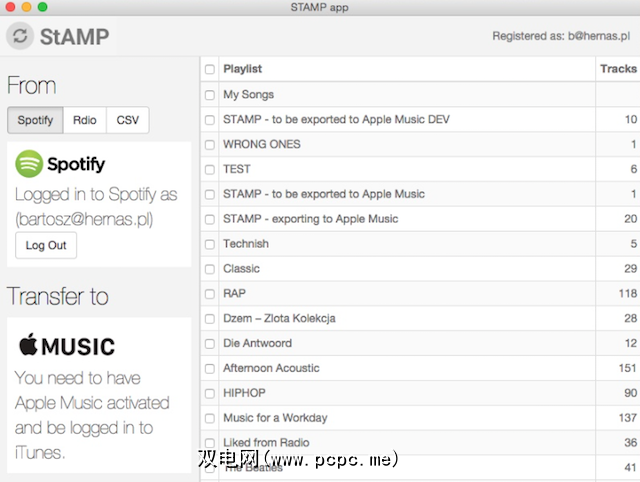
Task: Tick the RAP playlist checkbox
Action: click(210, 294)
